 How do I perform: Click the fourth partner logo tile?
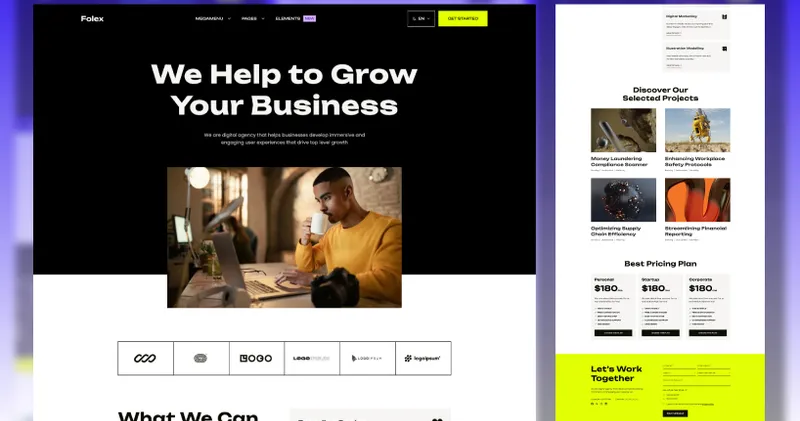click(311, 358)
